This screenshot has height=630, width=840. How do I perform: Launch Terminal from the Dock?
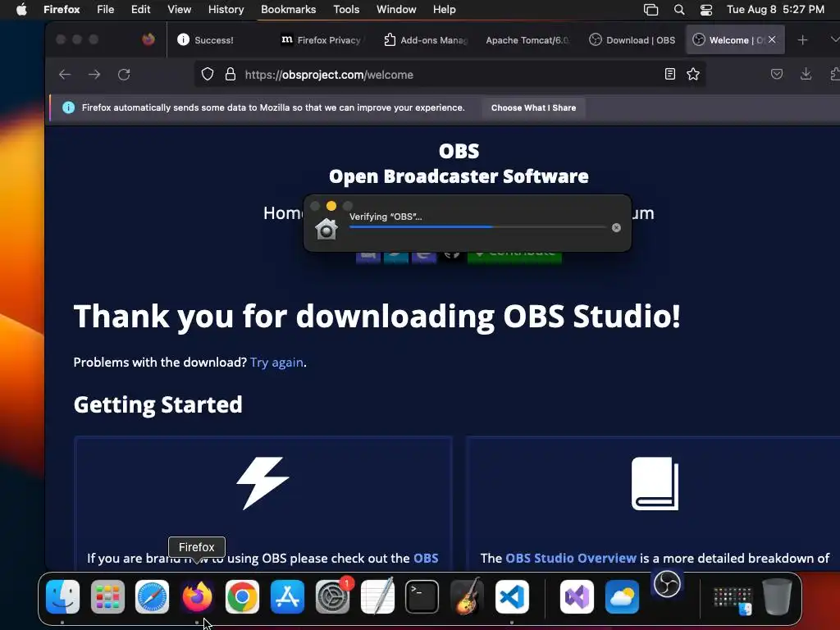coord(422,596)
